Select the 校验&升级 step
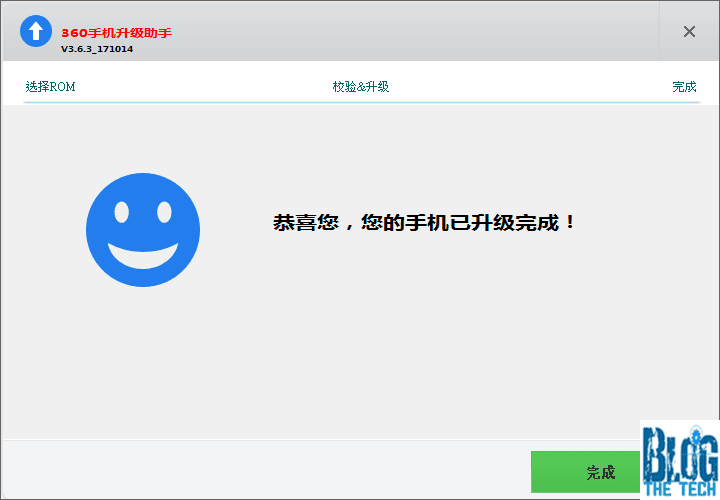 (x=360, y=87)
